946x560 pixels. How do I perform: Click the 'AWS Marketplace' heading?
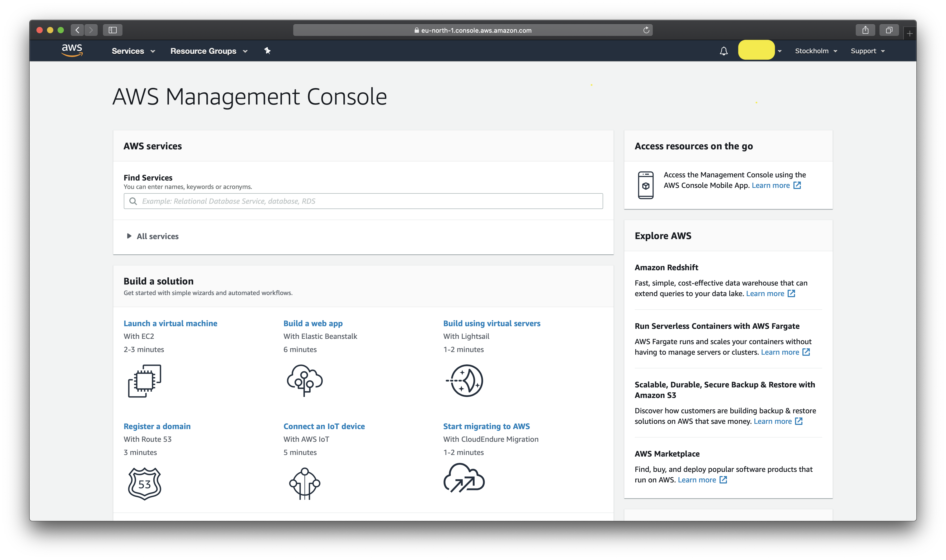(667, 454)
